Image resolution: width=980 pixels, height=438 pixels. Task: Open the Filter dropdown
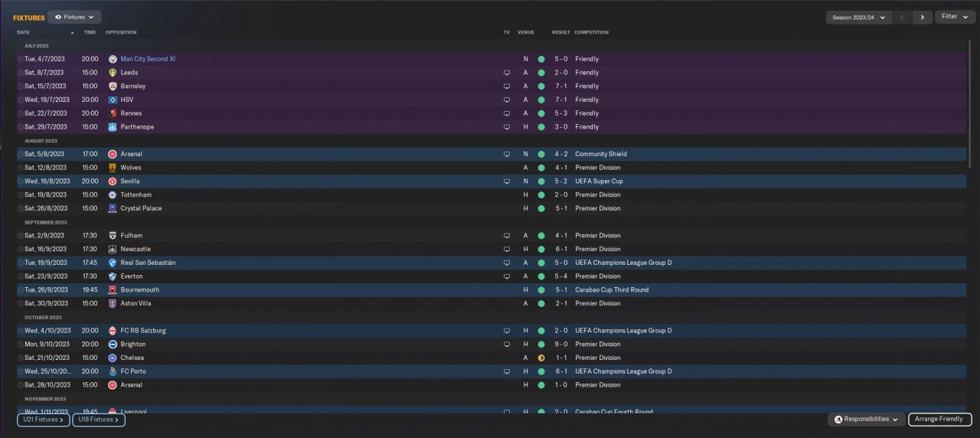click(x=955, y=17)
